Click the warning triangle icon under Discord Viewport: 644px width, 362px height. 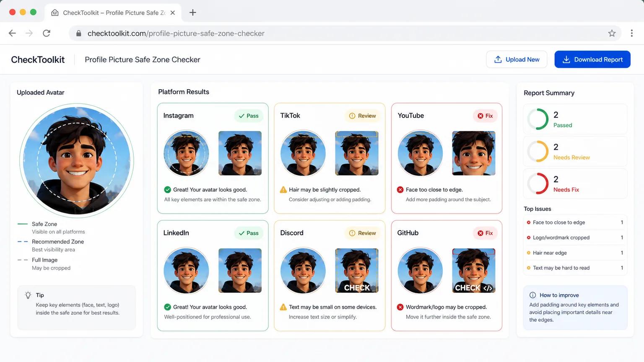pyautogui.click(x=283, y=307)
